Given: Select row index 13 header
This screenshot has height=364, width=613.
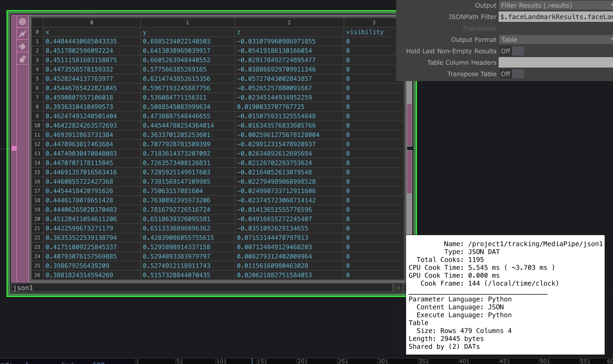Looking at the screenshot, I should click(x=37, y=153).
